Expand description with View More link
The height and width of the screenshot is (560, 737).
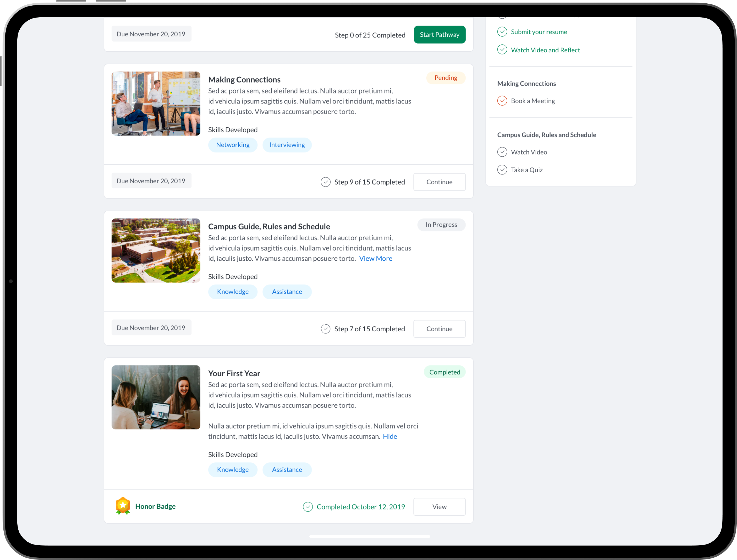pyautogui.click(x=375, y=258)
